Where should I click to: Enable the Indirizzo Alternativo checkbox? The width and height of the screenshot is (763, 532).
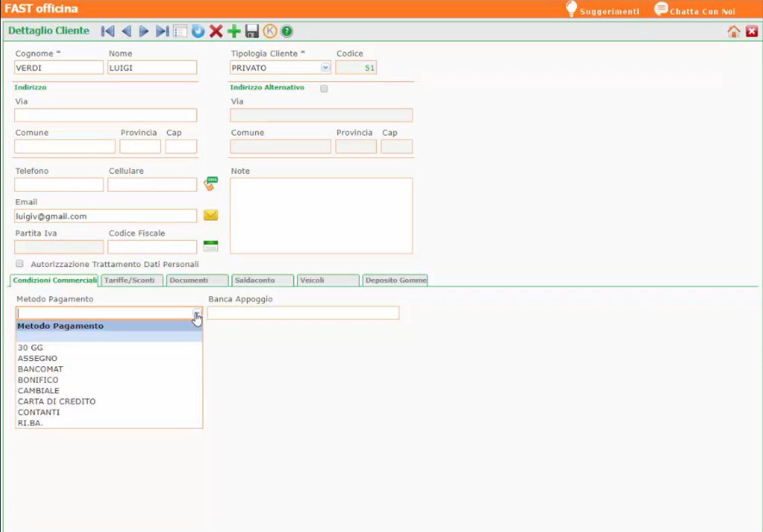(x=324, y=89)
